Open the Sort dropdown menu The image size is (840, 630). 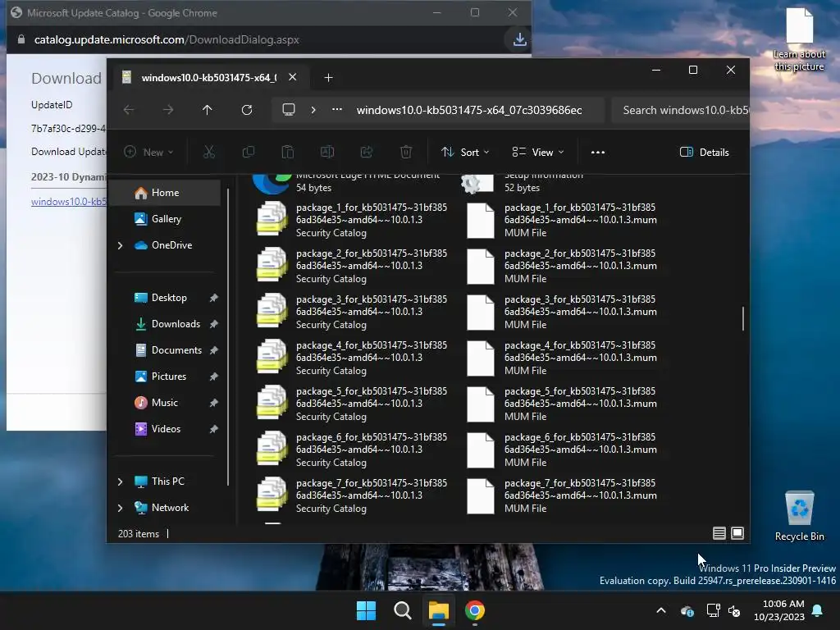click(x=464, y=152)
